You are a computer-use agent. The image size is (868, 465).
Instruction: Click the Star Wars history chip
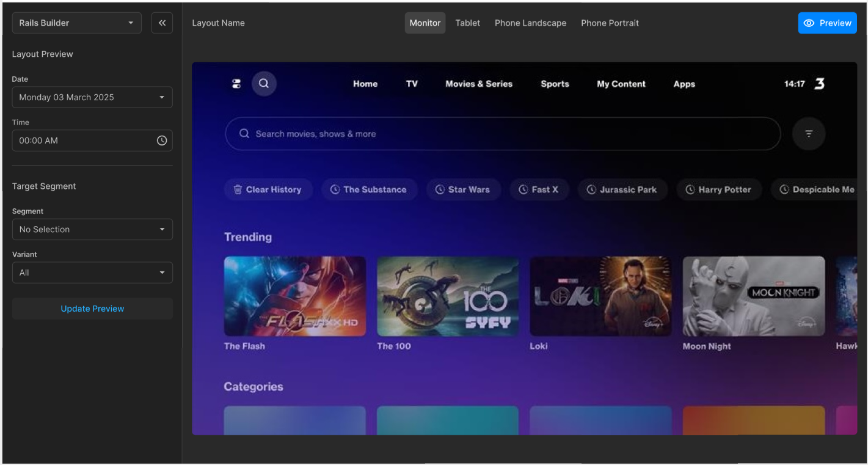tap(463, 189)
